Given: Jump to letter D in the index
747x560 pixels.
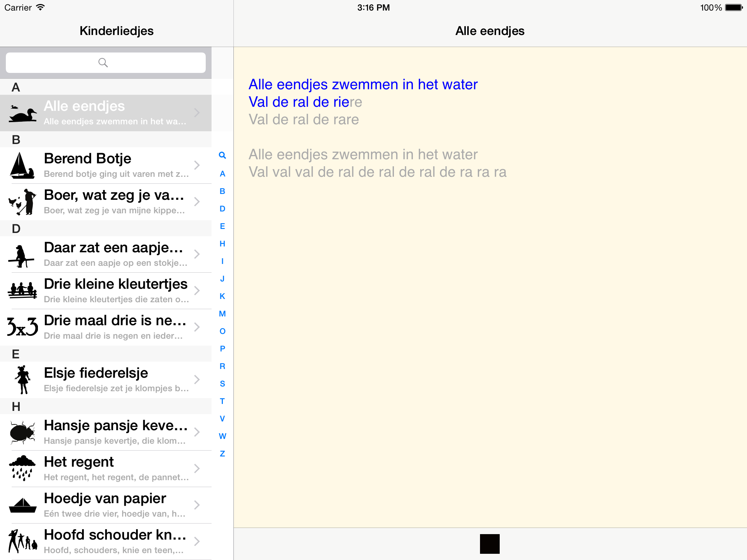Looking at the screenshot, I should pos(222,209).
